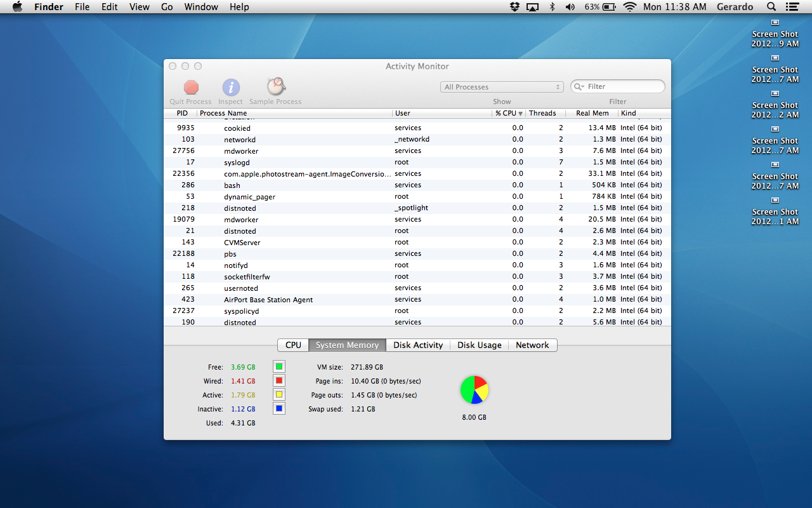Click the Sample Process icon
This screenshot has height=508, width=812.
pos(275,86)
